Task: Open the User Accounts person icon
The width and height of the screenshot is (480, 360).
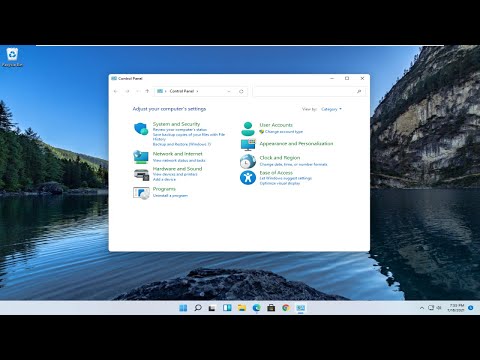Action: [248, 129]
